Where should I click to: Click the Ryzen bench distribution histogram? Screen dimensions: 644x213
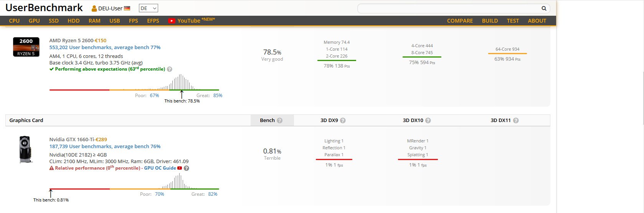[x=134, y=82]
